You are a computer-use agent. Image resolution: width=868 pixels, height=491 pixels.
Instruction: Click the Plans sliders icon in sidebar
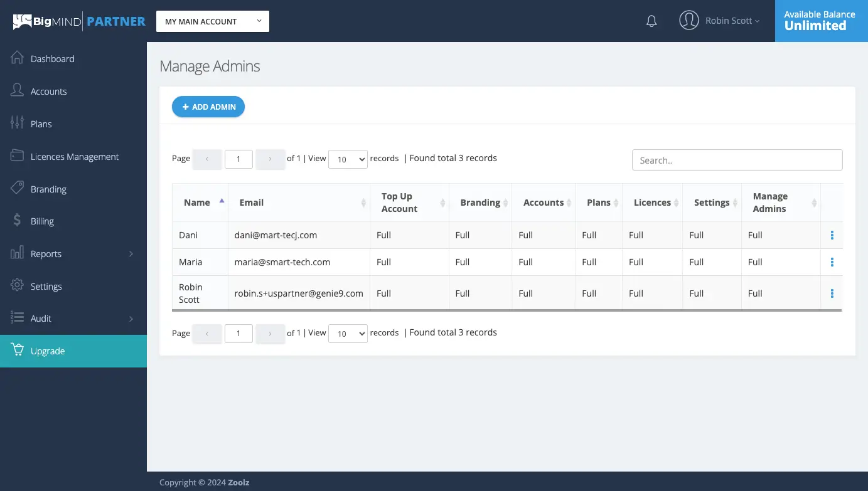[17, 123]
